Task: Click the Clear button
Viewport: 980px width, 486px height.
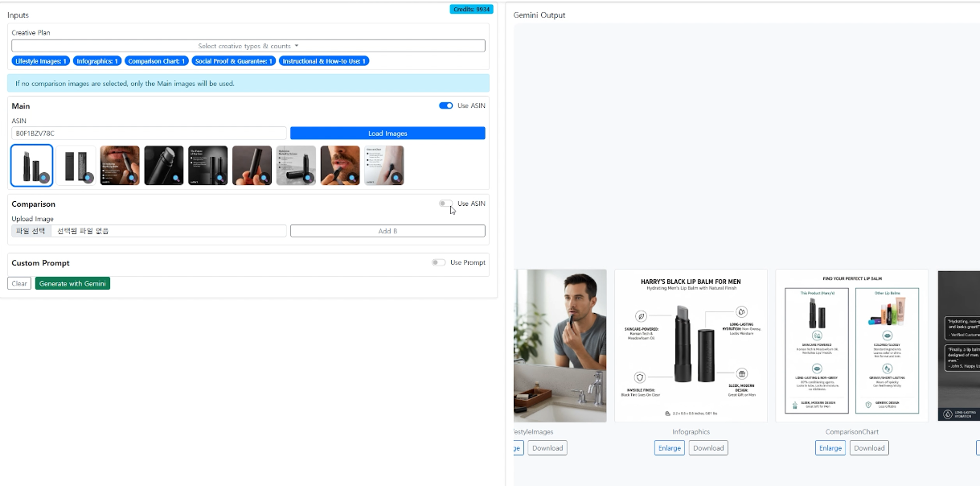Action: click(19, 283)
